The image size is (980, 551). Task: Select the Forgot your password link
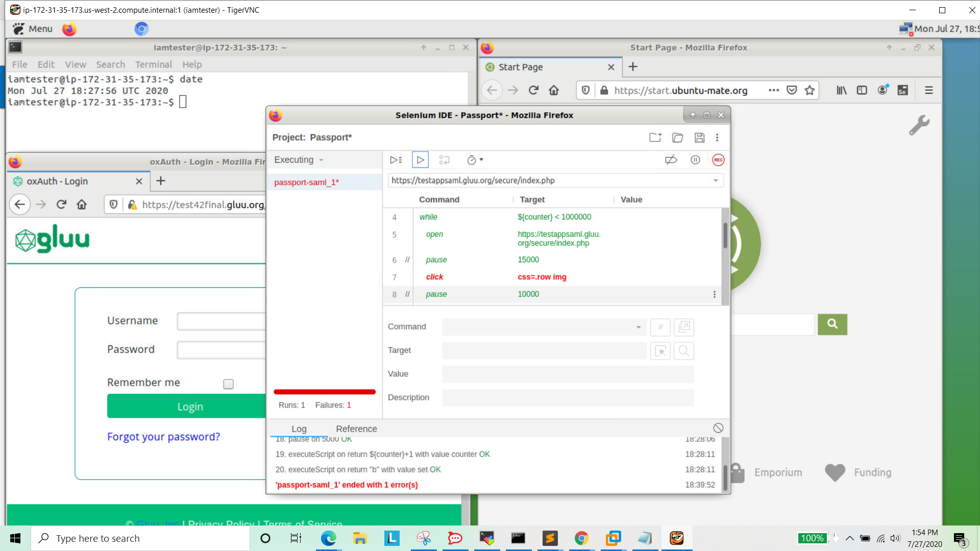click(163, 437)
